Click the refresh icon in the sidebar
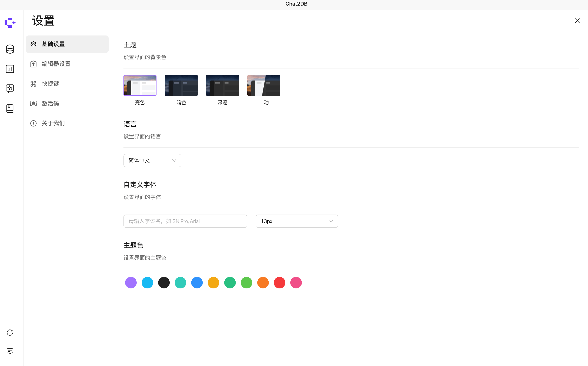This screenshot has width=588, height=366. click(x=10, y=333)
